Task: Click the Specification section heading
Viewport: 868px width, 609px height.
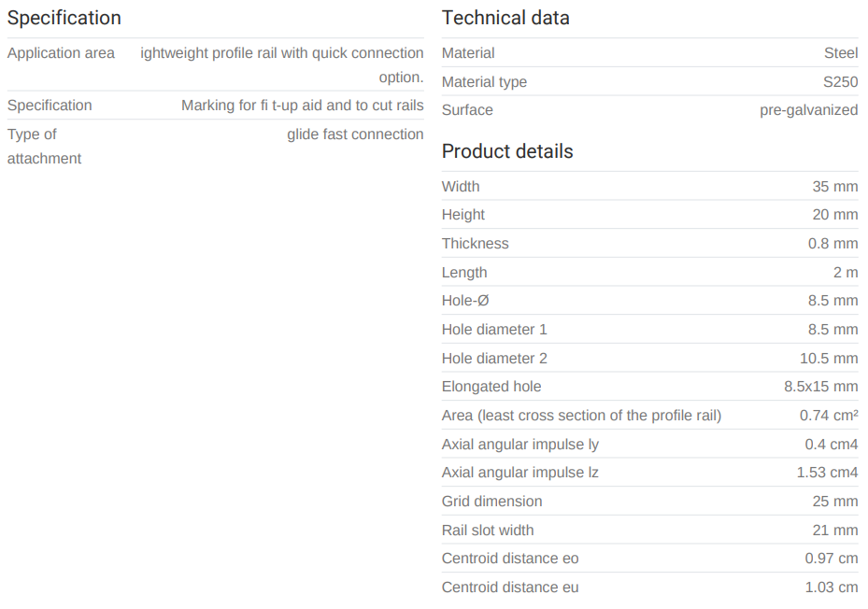Action: click(64, 18)
